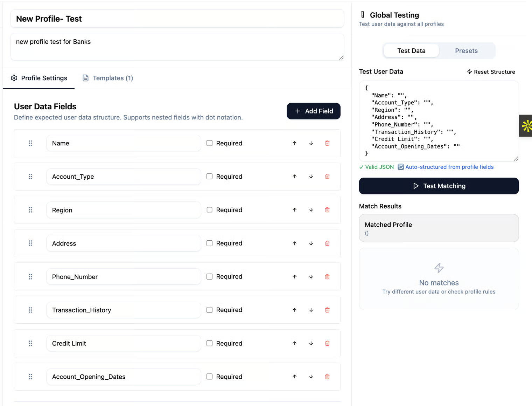Remove the Transaction_History field
This screenshot has height=406, width=532.
point(327,310)
